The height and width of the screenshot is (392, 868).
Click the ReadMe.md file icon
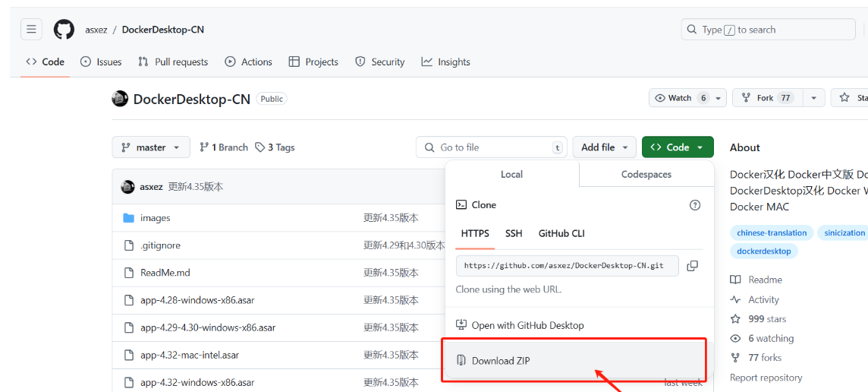click(x=129, y=273)
